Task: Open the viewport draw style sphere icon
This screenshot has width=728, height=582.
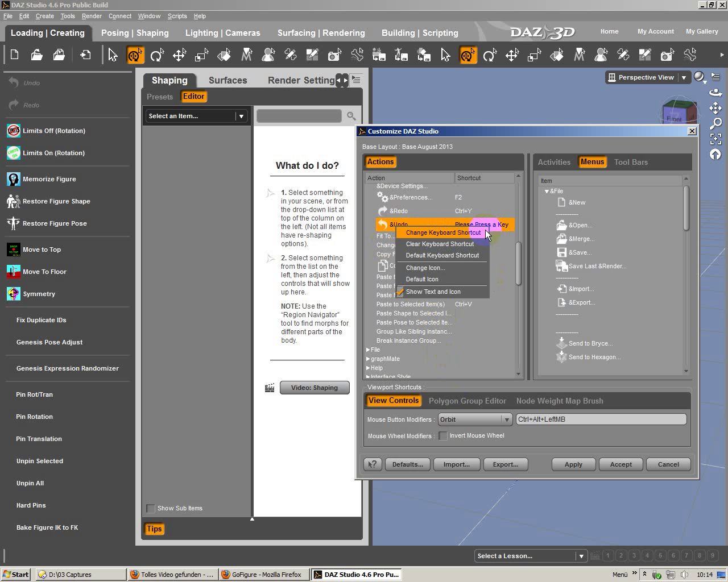Action: pos(700,77)
